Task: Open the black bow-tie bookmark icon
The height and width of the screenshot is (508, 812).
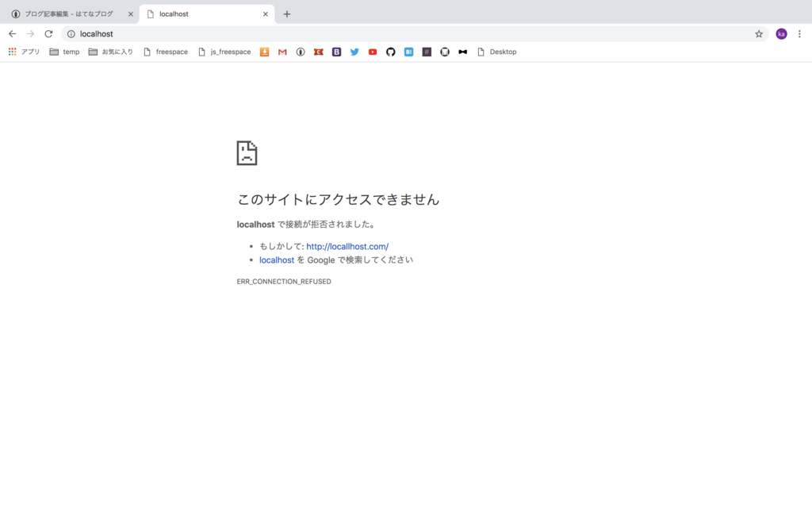Action: (x=463, y=52)
